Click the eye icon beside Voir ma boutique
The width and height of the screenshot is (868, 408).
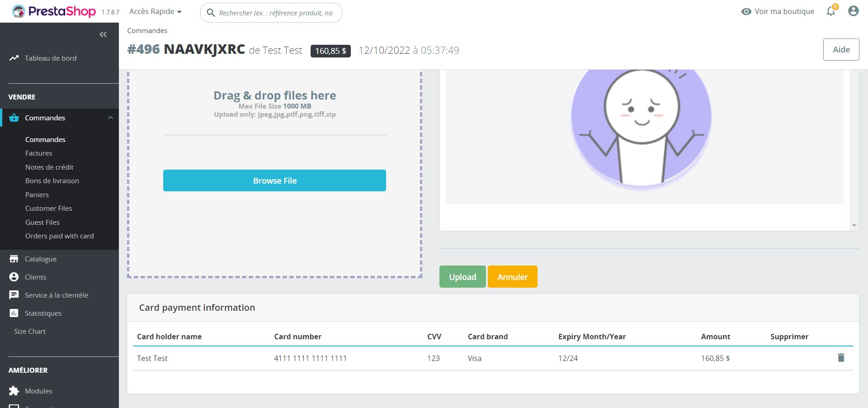click(x=746, y=12)
